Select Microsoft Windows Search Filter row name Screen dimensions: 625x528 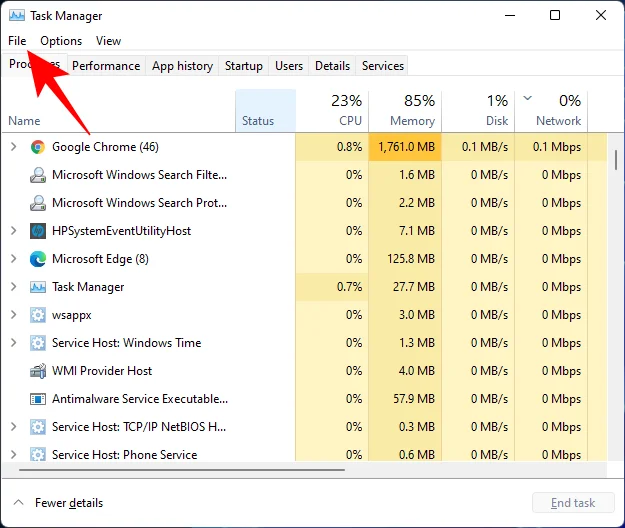pos(140,175)
